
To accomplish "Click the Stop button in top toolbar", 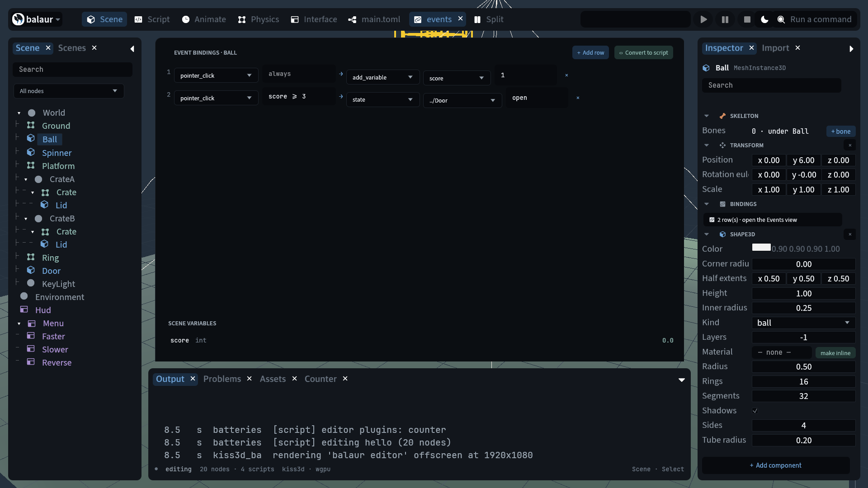I will (x=747, y=19).
